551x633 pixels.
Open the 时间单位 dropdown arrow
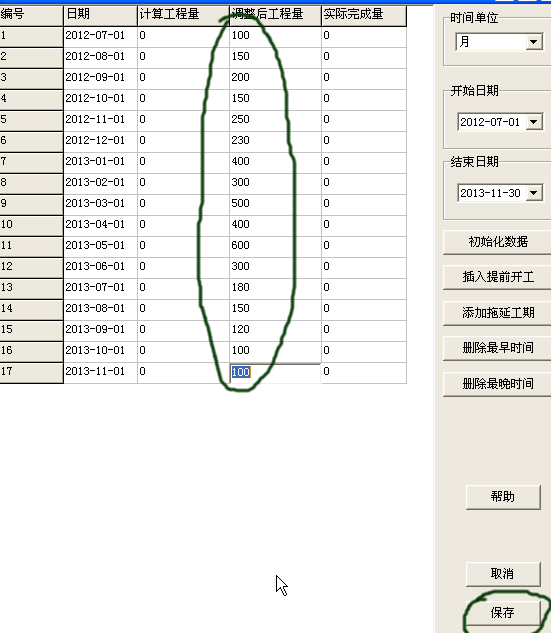point(534,42)
